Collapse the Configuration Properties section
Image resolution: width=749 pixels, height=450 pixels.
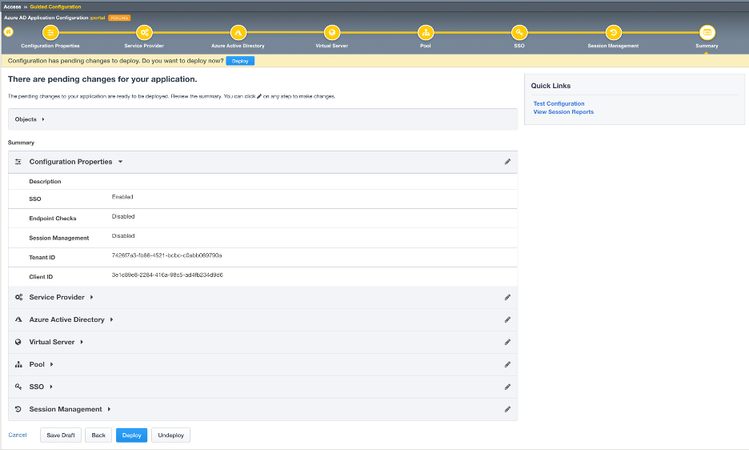pyautogui.click(x=120, y=161)
